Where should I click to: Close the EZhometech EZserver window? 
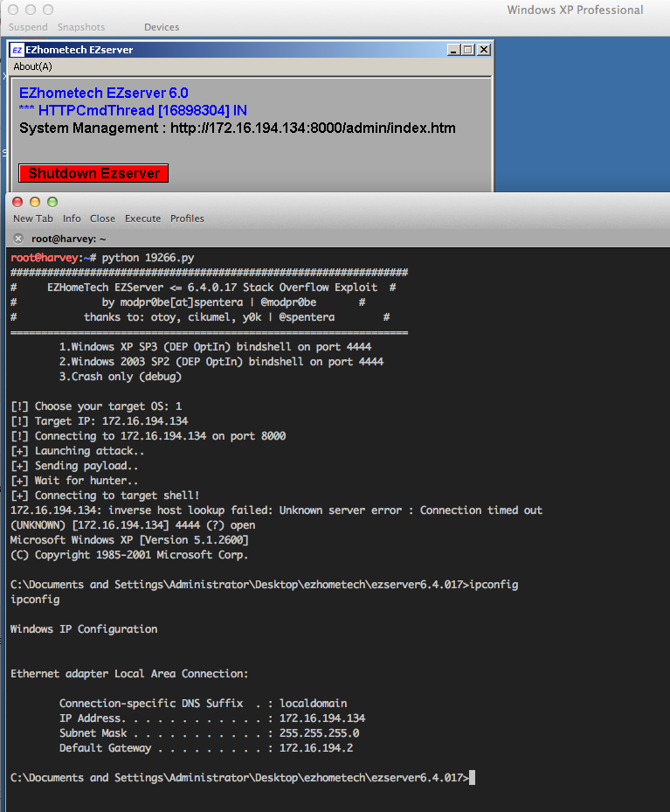pyautogui.click(x=484, y=50)
